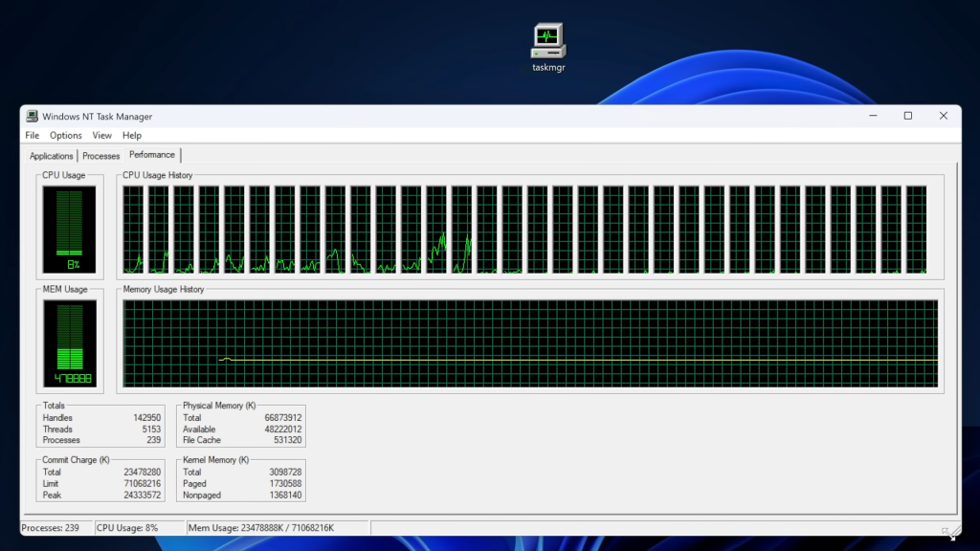Click the Memory Usage History graph
This screenshot has width=980, height=551.
click(530, 343)
